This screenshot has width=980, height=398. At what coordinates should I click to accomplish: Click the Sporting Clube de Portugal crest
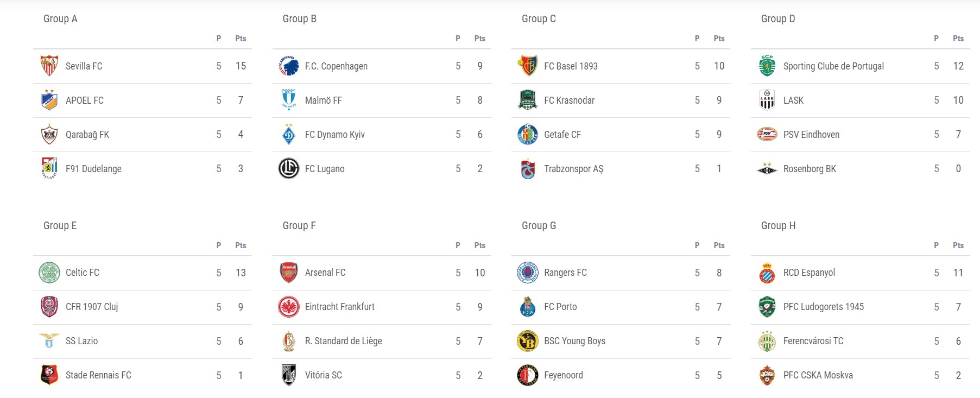pyautogui.click(x=767, y=66)
